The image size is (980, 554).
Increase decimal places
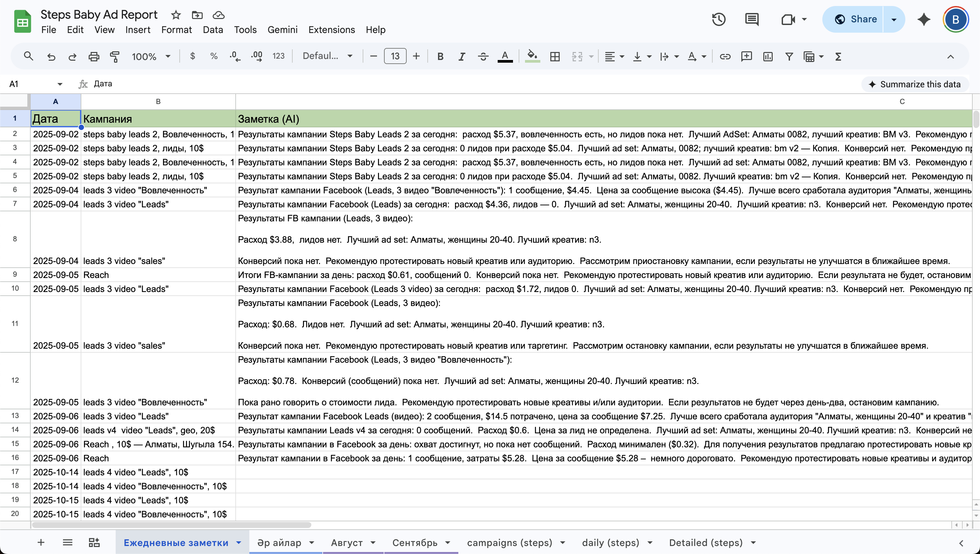pyautogui.click(x=257, y=57)
